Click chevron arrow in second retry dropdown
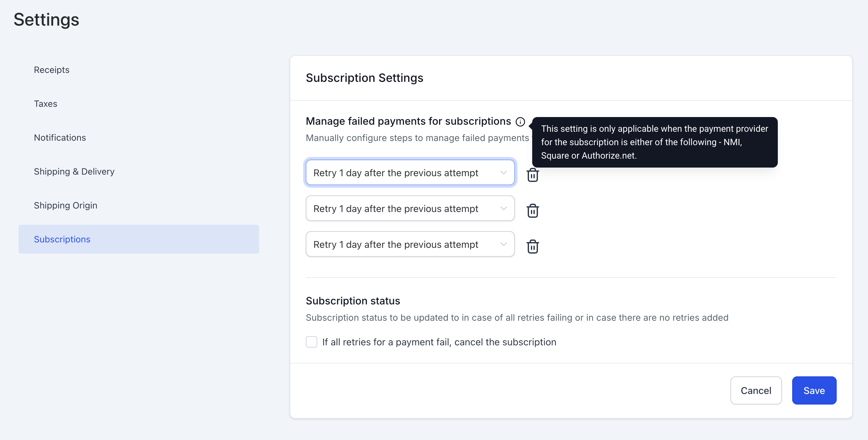The image size is (868, 440). coord(503,208)
